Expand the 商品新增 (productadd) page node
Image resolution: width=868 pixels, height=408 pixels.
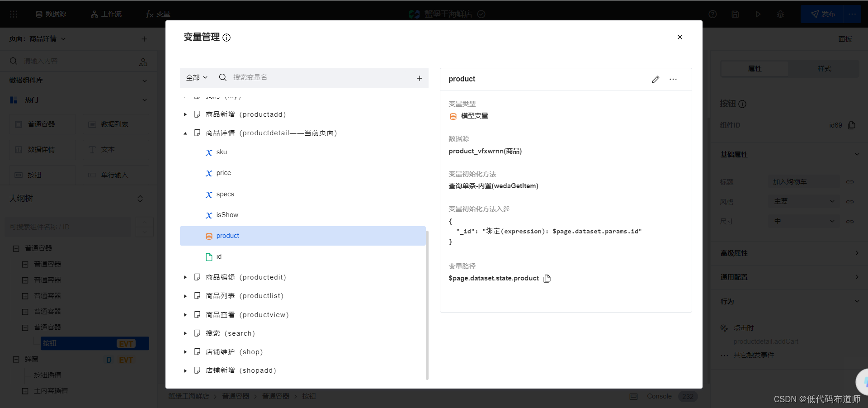(185, 114)
